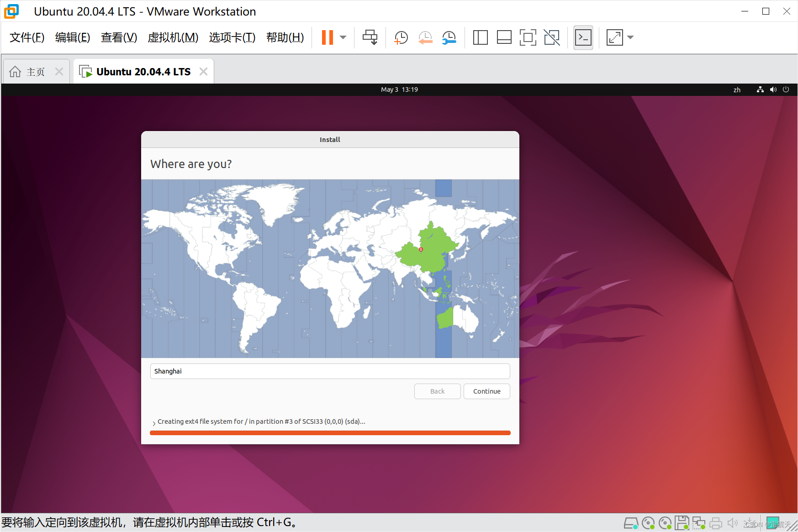Close the Ubuntu 20.04.4 LTS tab
This screenshot has width=798, height=532.
click(204, 72)
